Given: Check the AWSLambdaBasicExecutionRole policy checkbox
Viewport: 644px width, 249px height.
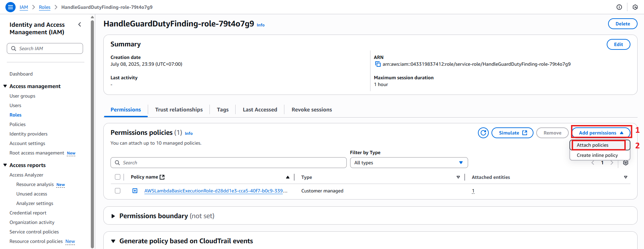Looking at the screenshot, I should 118,191.
